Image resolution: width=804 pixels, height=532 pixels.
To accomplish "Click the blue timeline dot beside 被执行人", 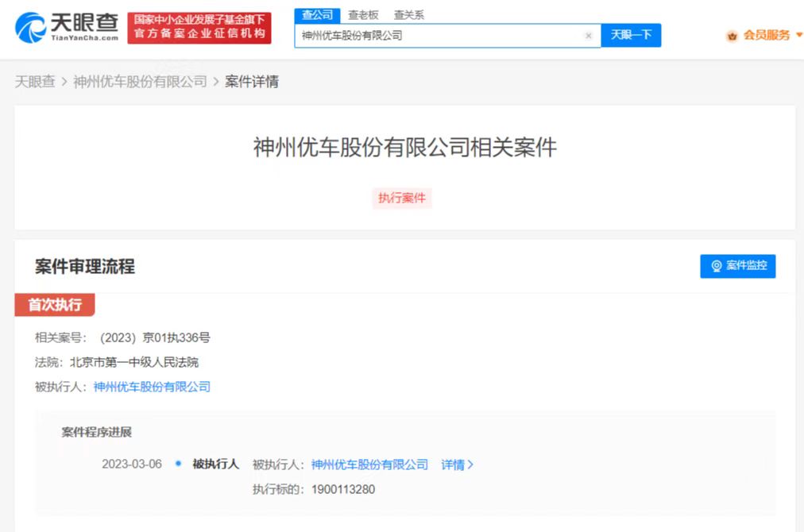I will pyautogui.click(x=178, y=464).
